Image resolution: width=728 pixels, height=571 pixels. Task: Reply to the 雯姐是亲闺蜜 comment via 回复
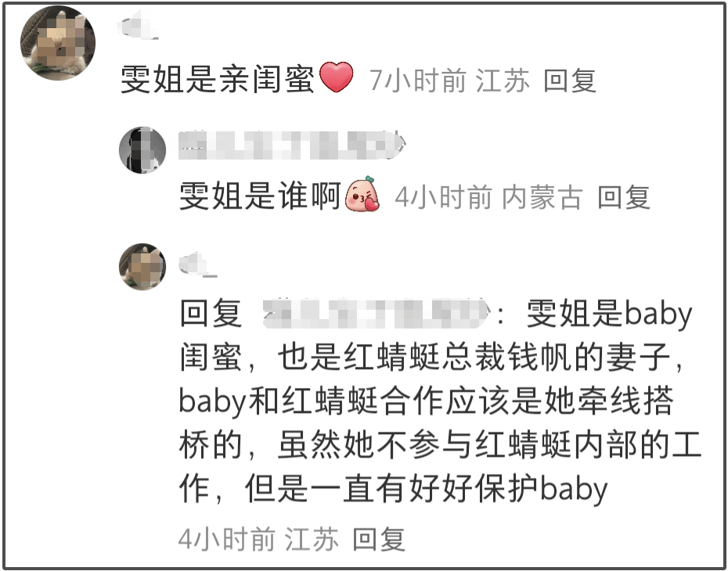pyautogui.click(x=570, y=81)
